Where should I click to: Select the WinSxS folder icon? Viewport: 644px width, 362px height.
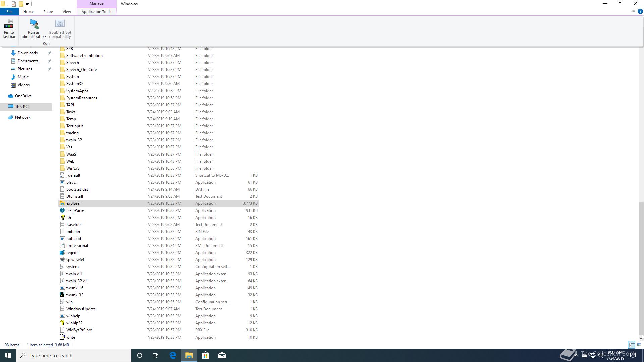[x=62, y=168]
